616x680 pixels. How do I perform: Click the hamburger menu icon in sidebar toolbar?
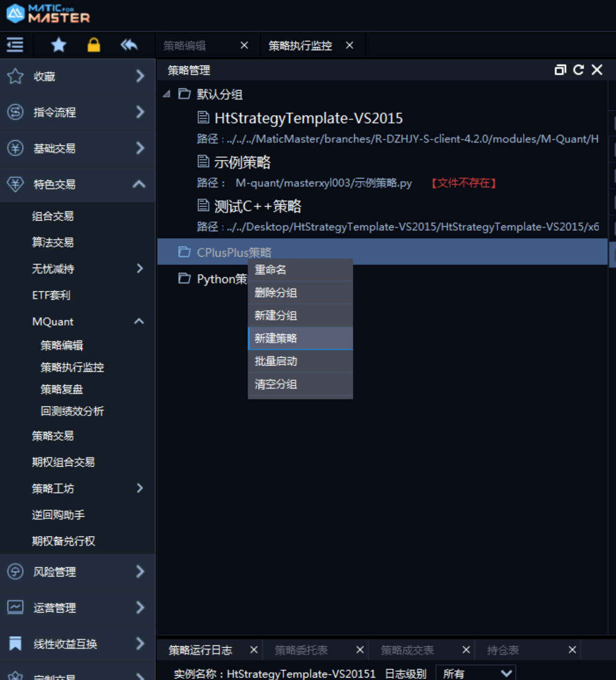(x=15, y=45)
